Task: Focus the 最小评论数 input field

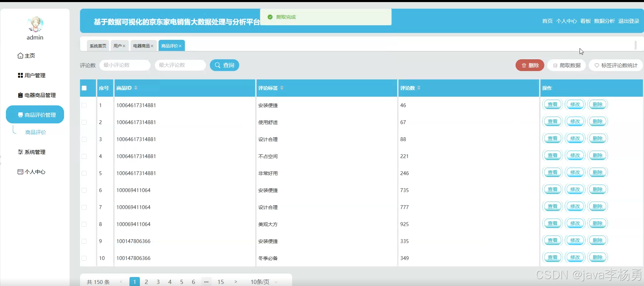Action: pyautogui.click(x=125, y=65)
